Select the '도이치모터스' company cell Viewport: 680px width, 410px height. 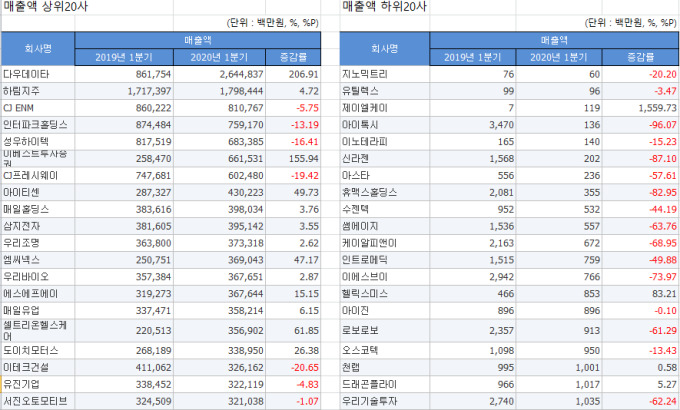click(38, 351)
